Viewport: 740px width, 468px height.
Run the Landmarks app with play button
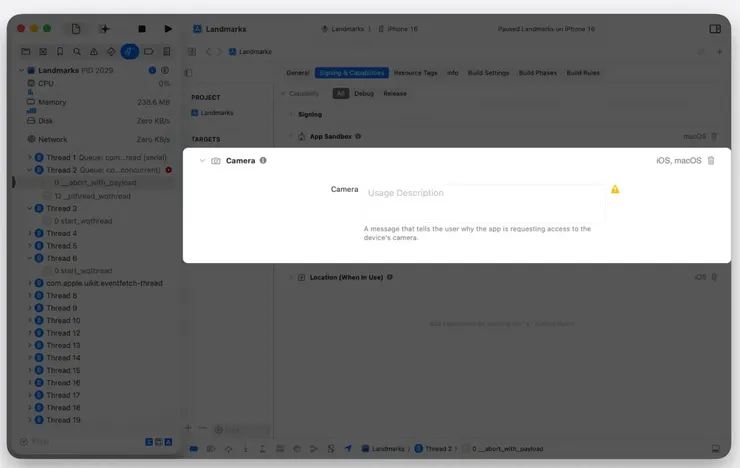tap(168, 29)
